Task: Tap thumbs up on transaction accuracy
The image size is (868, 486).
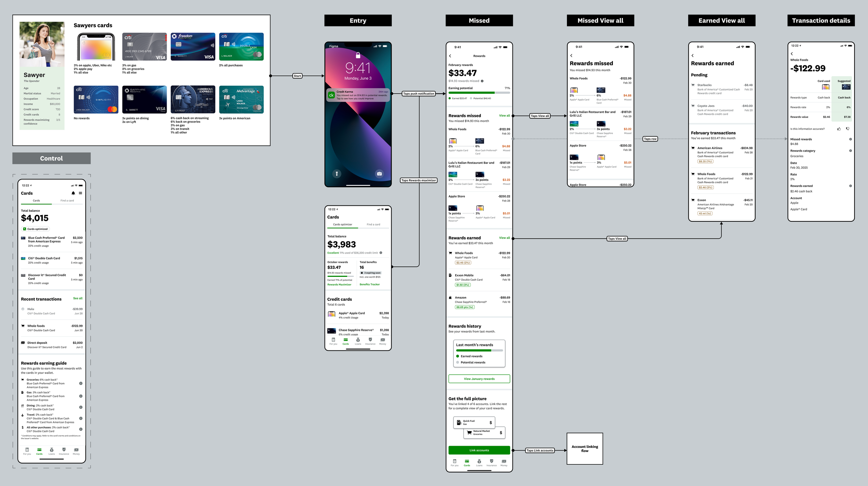Action: click(839, 129)
